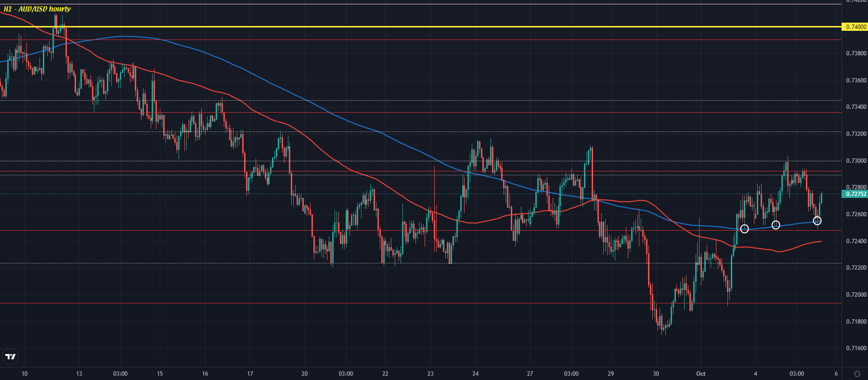The width and height of the screenshot is (868, 380).
Task: Click the 0.72600 price axis label
Action: [x=856, y=214]
